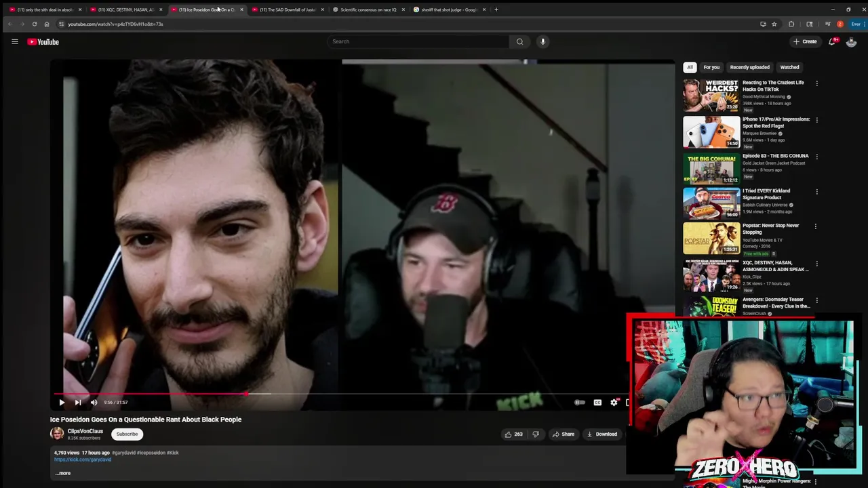Reload the page
This screenshot has height=488, width=868.
(35, 24)
